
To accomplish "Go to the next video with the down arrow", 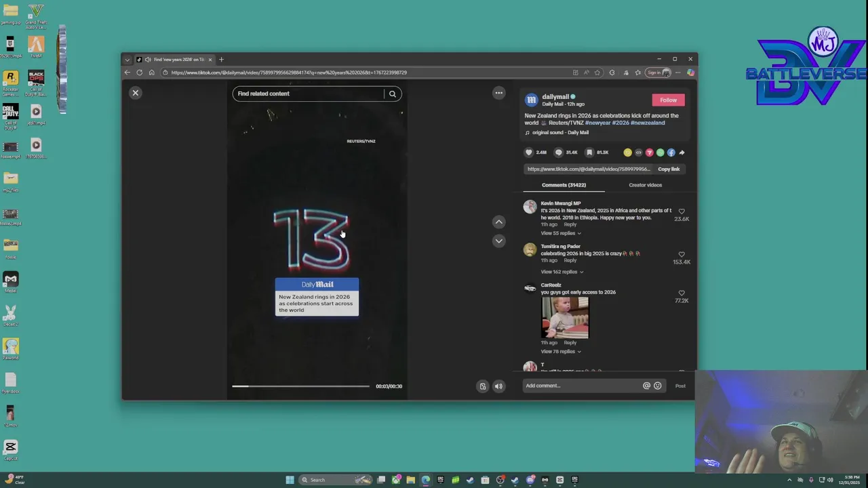I will click(x=498, y=241).
